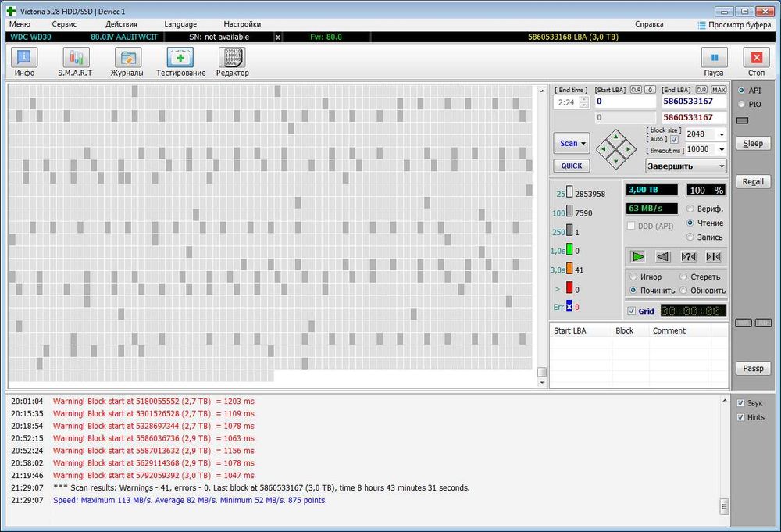Viewport: 781px width, 532px height.
Task: Open the Справка help menu
Action: coord(649,24)
